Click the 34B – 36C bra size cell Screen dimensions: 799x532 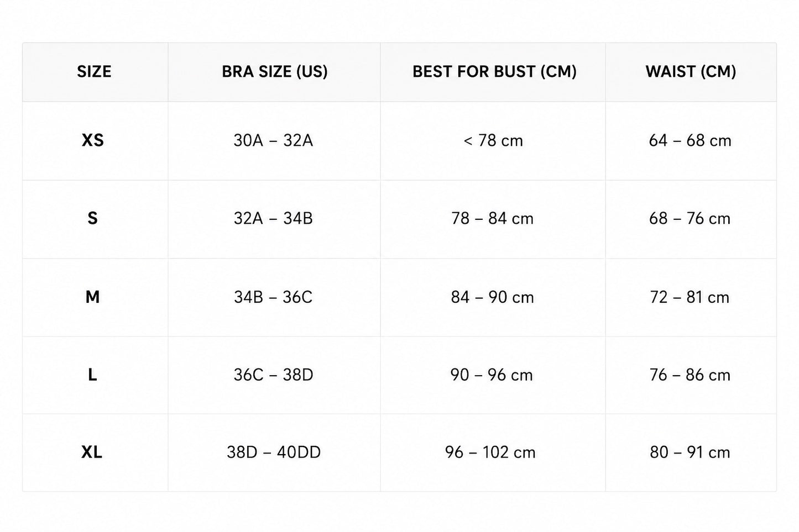273,297
